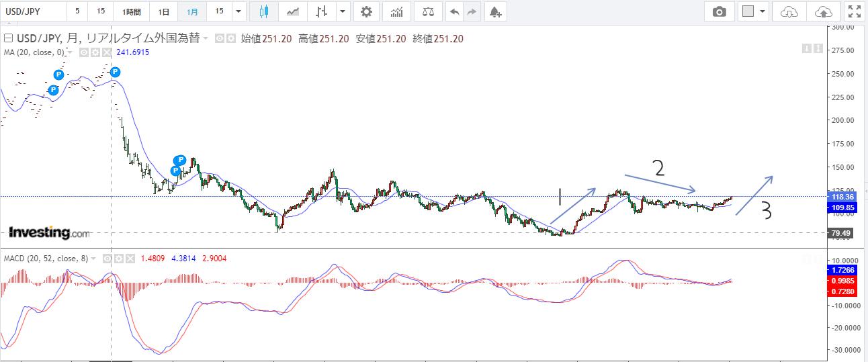
Task: Select the 1月 monthly interval
Action: click(192, 11)
